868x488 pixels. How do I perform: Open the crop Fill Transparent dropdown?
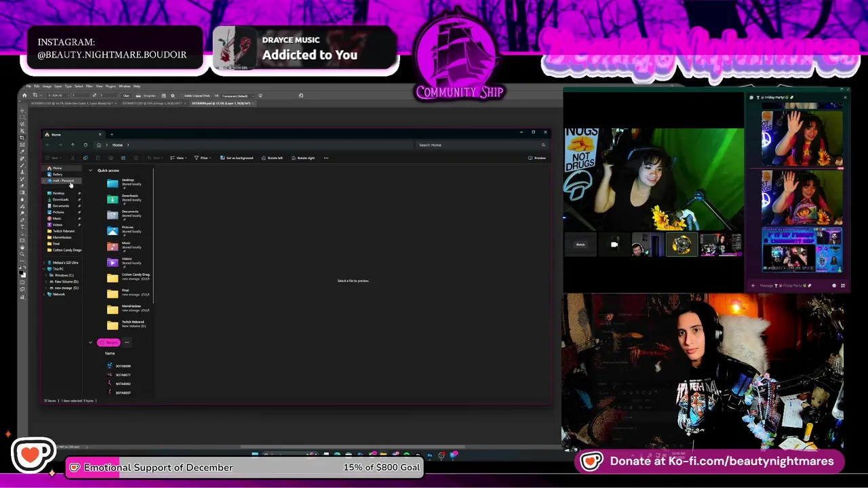(238, 96)
